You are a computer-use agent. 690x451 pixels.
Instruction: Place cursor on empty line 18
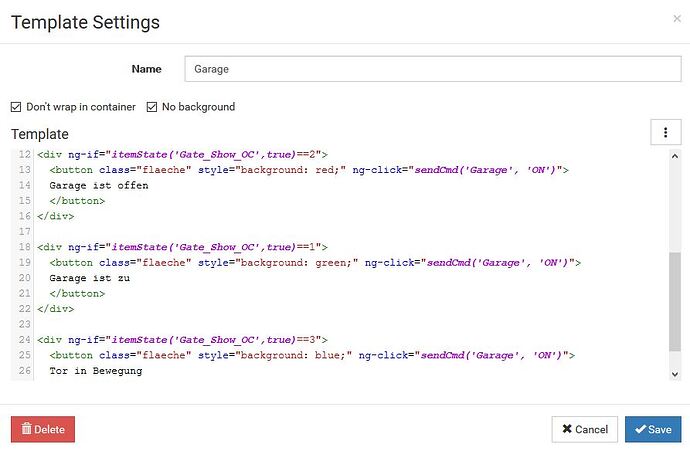(x=200, y=231)
